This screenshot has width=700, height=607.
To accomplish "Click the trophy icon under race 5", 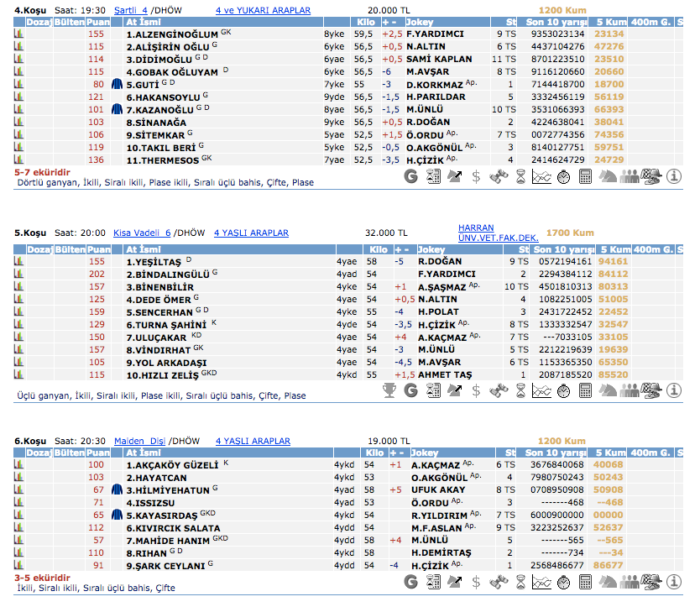I will 389,390.
